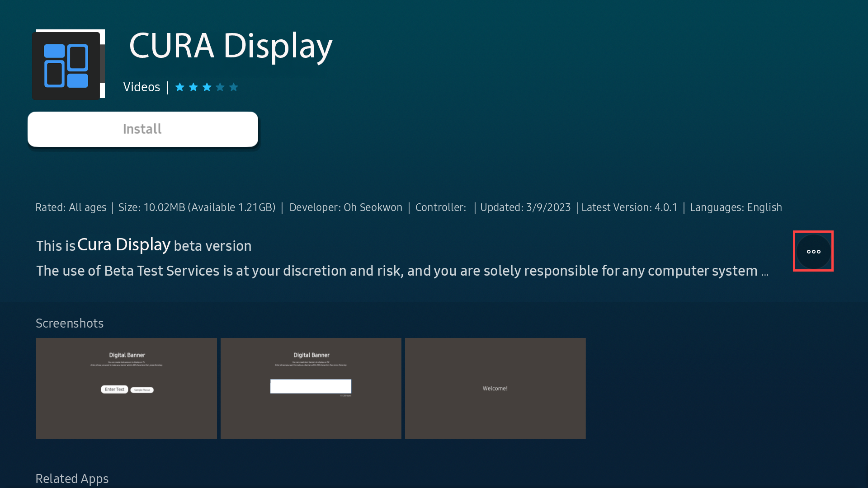Click the Size: 10.02MB info text
Viewport: 868px width, 488px height.
197,207
